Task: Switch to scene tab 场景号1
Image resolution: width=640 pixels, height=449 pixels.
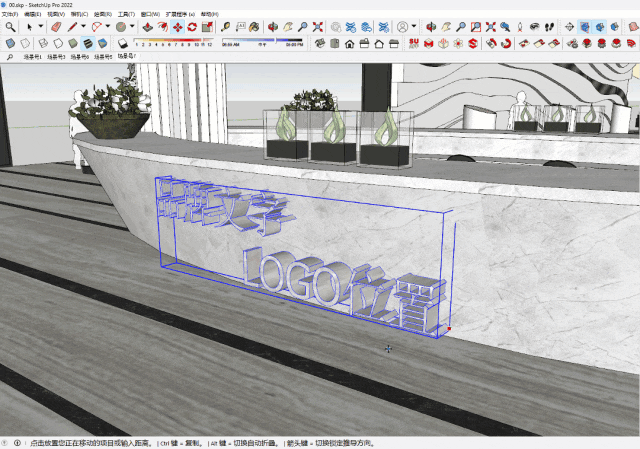Action: [32, 57]
